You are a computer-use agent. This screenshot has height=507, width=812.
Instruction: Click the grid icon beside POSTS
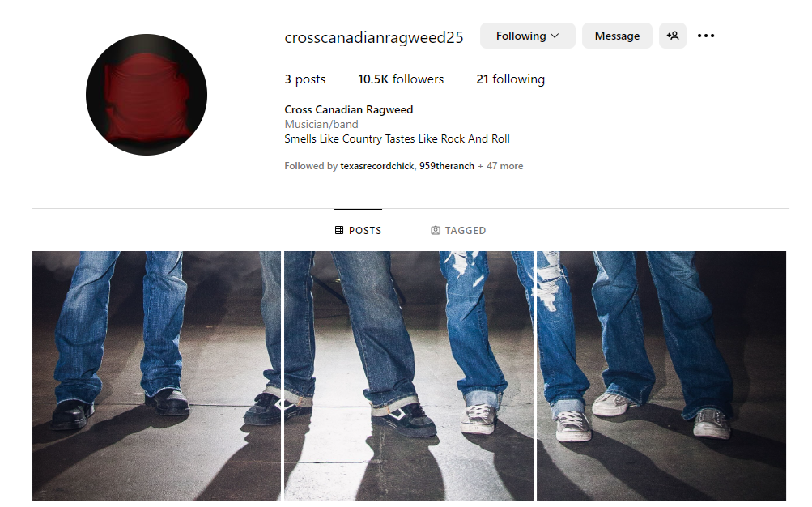tap(339, 230)
